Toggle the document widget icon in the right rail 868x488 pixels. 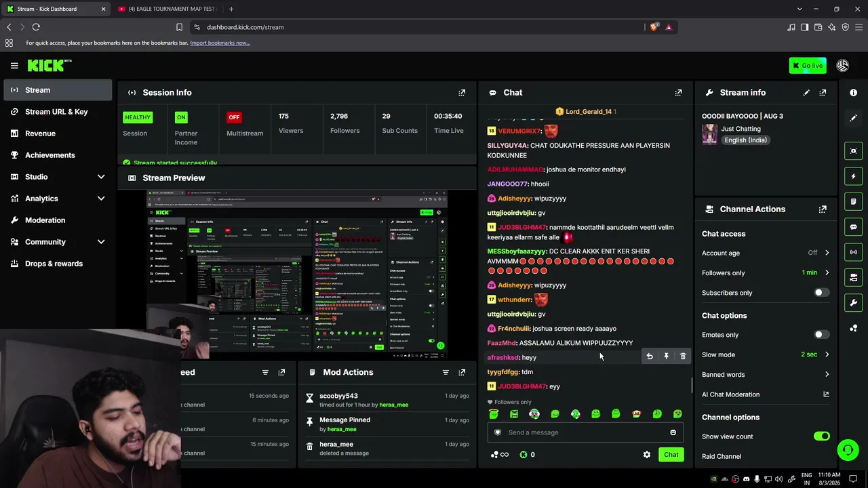click(853, 201)
